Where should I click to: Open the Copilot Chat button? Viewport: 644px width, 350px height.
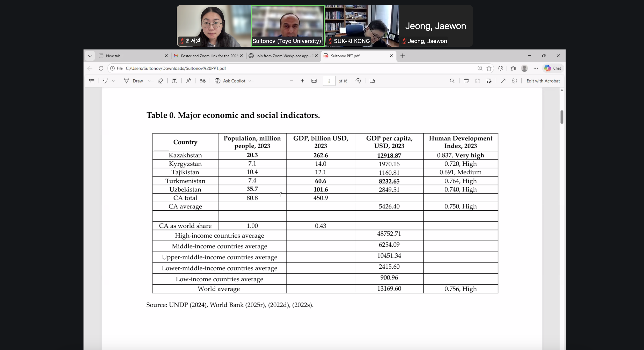point(552,68)
